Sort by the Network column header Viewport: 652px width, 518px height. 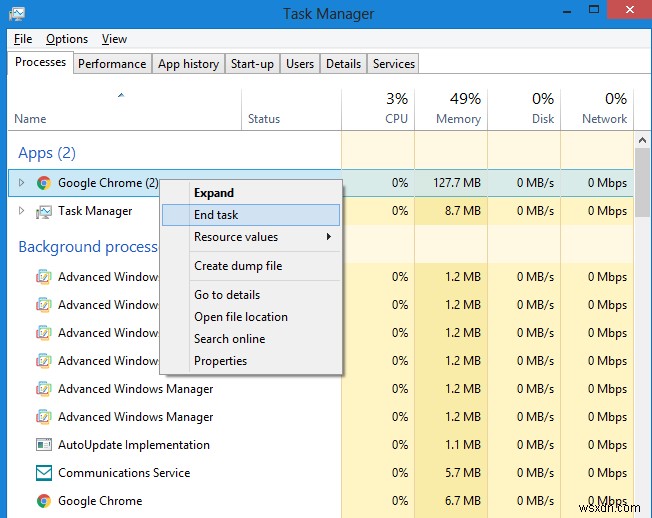(597, 109)
